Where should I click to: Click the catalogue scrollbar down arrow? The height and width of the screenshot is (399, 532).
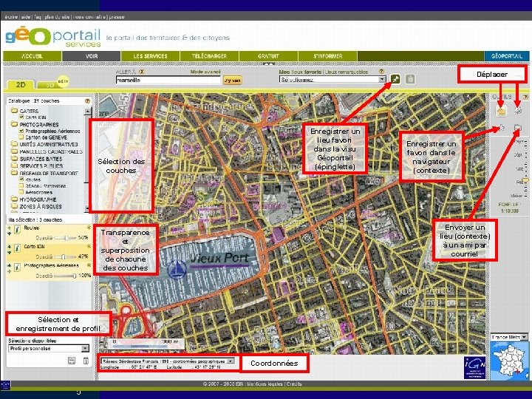tap(87, 208)
